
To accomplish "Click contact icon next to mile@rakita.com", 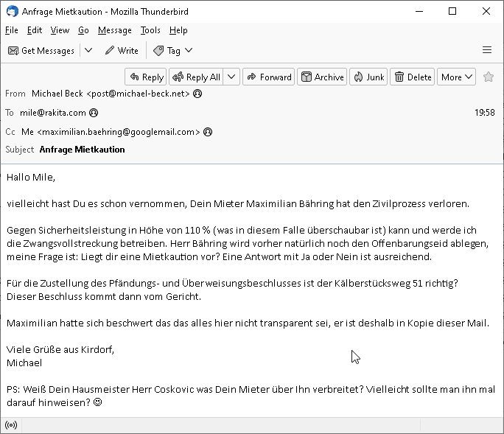I will pos(94,113).
